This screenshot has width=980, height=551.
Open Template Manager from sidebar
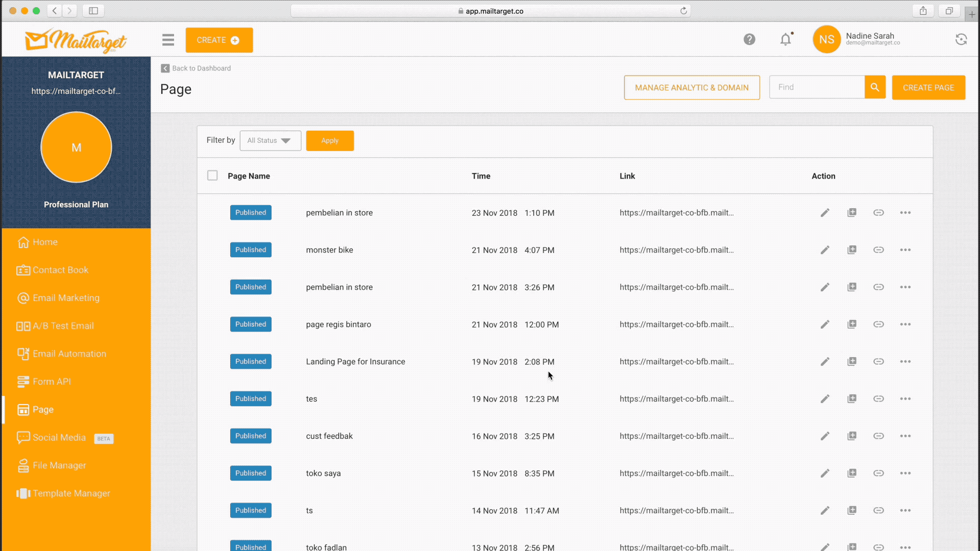coord(71,493)
